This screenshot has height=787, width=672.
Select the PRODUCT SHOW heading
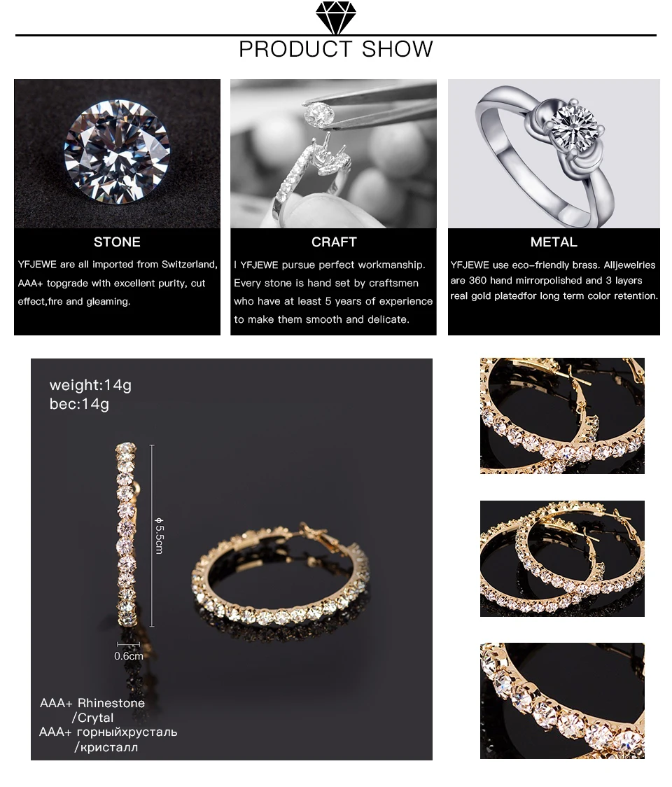click(x=336, y=49)
